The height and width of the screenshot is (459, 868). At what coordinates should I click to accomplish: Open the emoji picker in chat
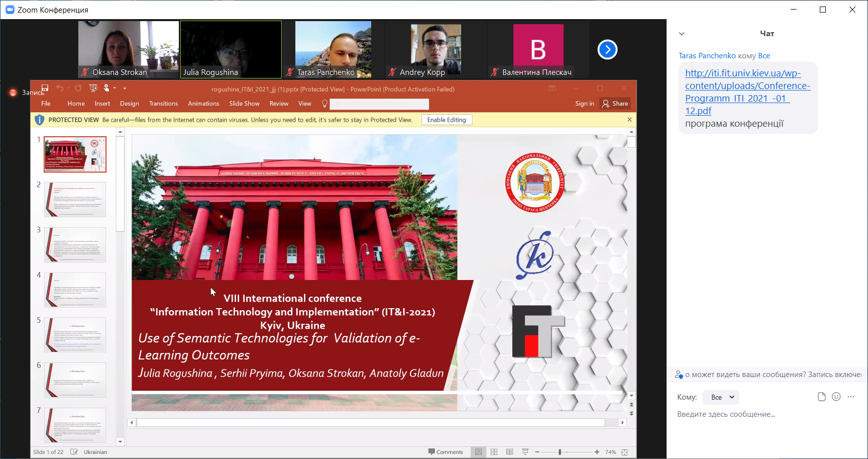[x=836, y=397]
